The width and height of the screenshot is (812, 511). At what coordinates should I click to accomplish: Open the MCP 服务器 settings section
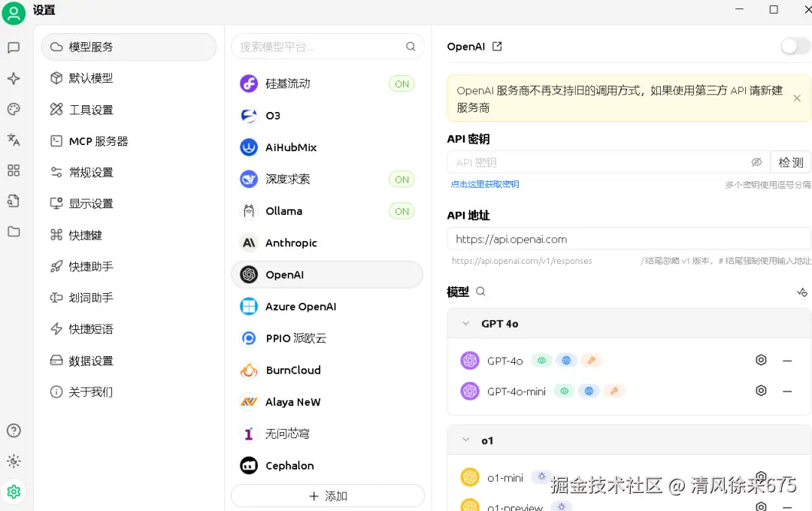tap(129, 141)
